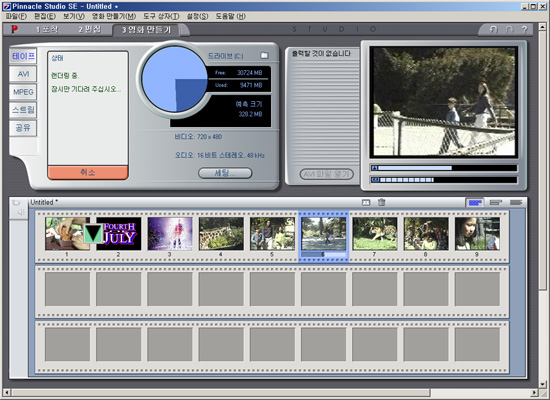This screenshot has width=550, height=400.
Task: Open the 설정(S) menu
Action: coord(197,16)
